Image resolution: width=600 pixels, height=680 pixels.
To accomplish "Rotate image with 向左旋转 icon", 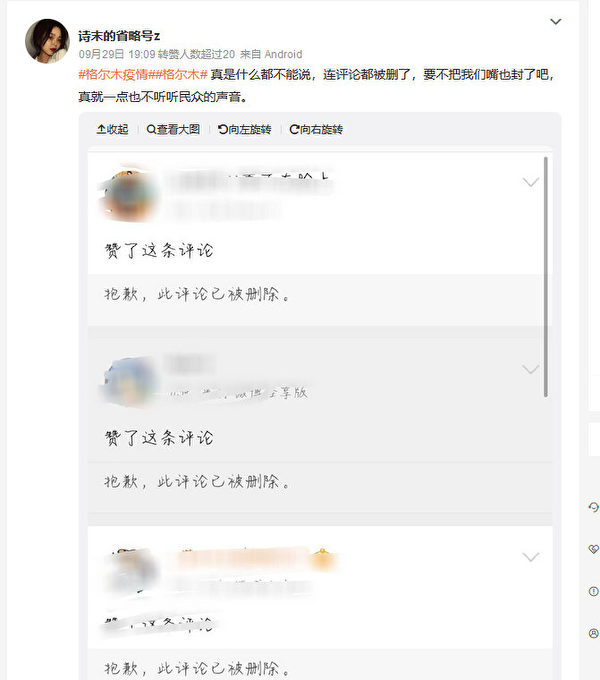I will [x=223, y=129].
